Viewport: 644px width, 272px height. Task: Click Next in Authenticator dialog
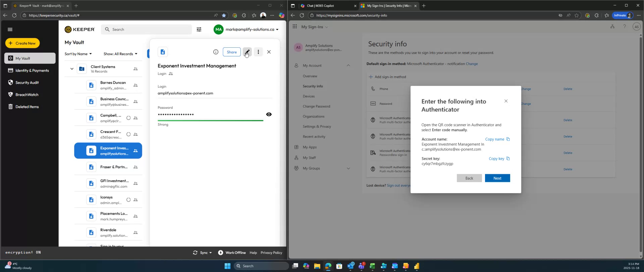497,178
